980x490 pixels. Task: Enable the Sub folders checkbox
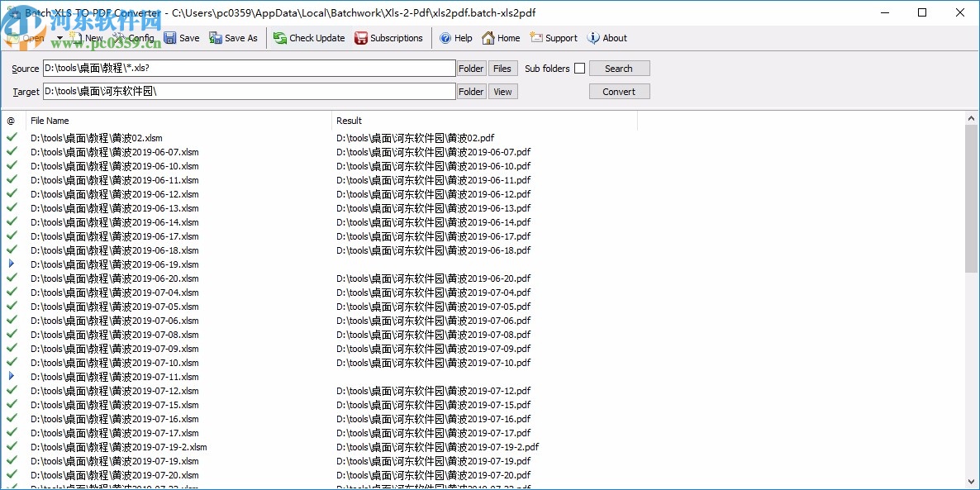tap(579, 68)
